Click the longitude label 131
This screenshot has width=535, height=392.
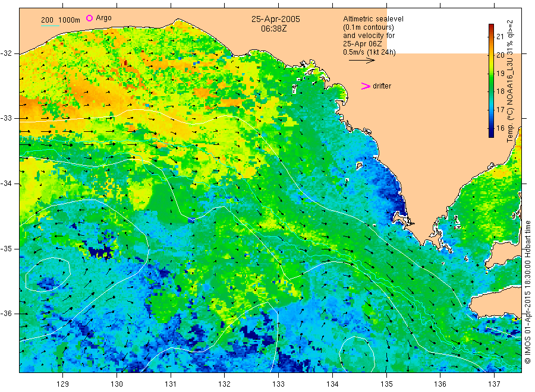(171, 384)
